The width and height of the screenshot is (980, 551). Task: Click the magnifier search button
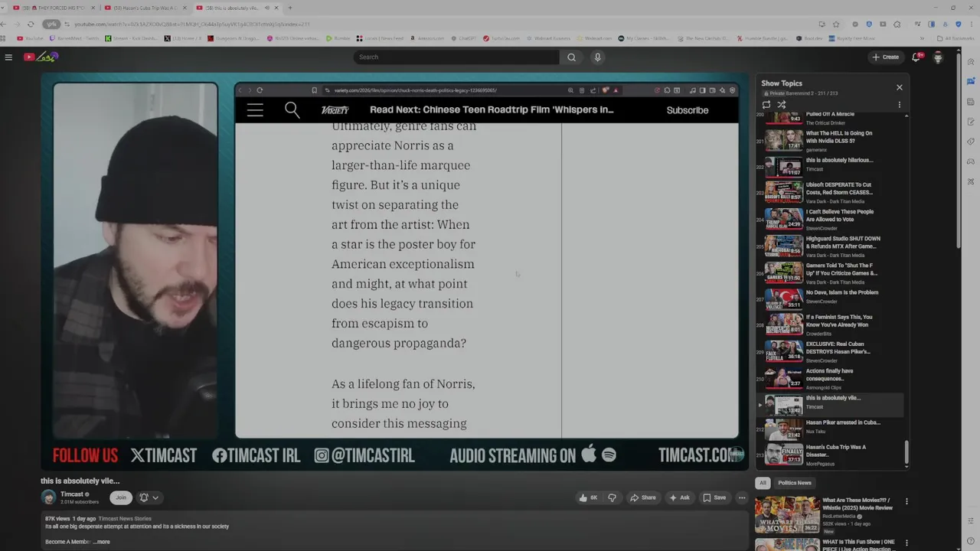coord(571,57)
